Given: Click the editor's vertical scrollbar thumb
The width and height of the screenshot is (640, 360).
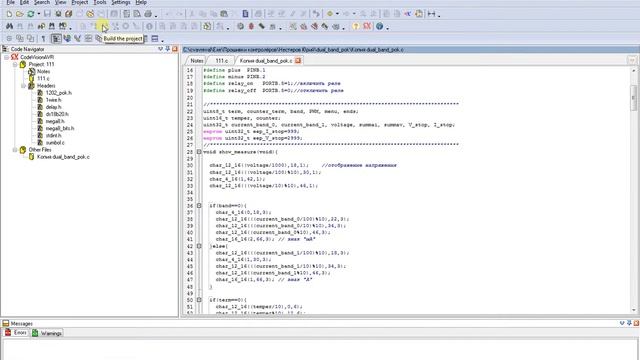Looking at the screenshot, I should point(634,98).
